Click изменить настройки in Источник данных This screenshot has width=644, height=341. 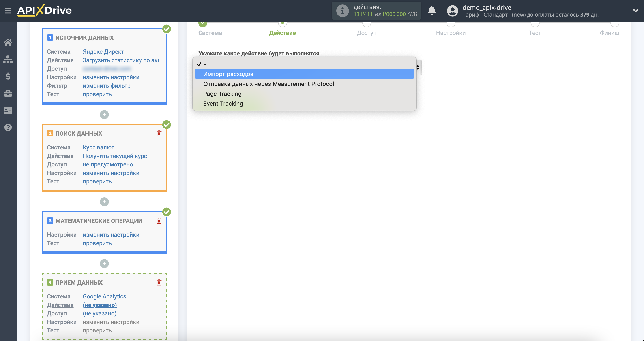point(111,77)
